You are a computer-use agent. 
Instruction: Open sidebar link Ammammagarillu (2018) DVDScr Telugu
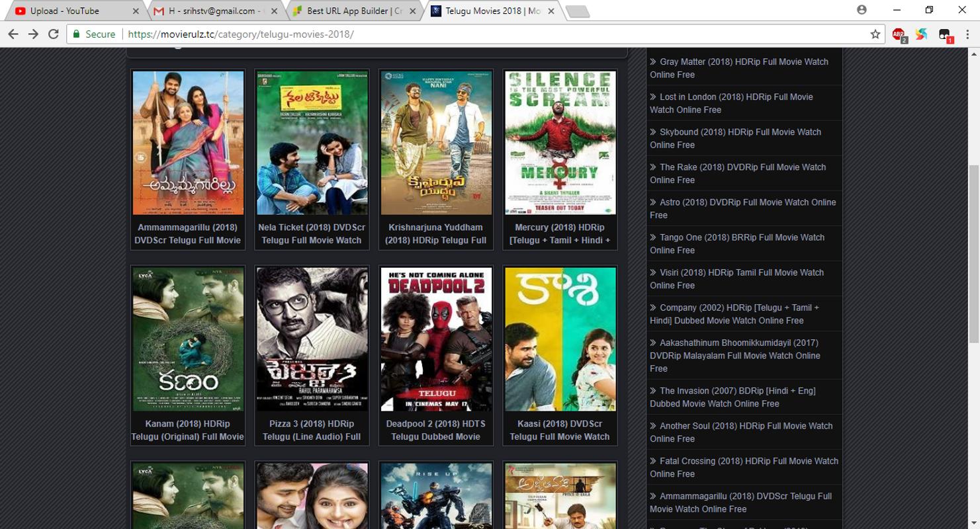[740, 502]
